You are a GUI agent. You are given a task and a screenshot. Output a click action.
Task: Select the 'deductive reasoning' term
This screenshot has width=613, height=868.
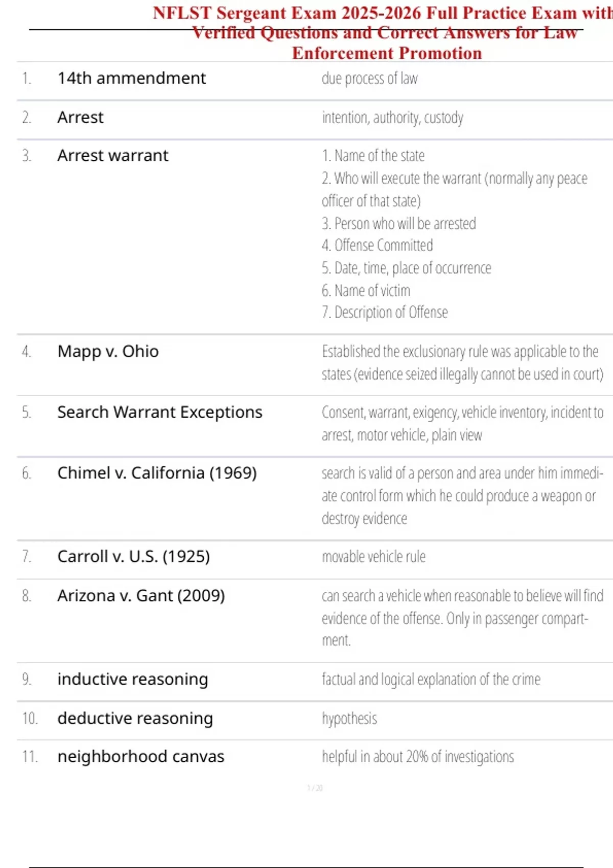pyautogui.click(x=135, y=718)
